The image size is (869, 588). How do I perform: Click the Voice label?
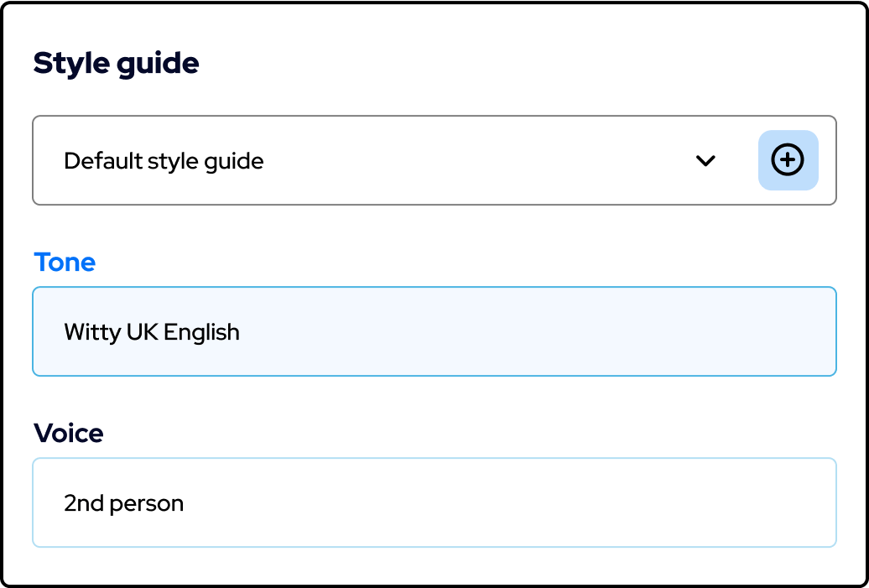point(68,433)
